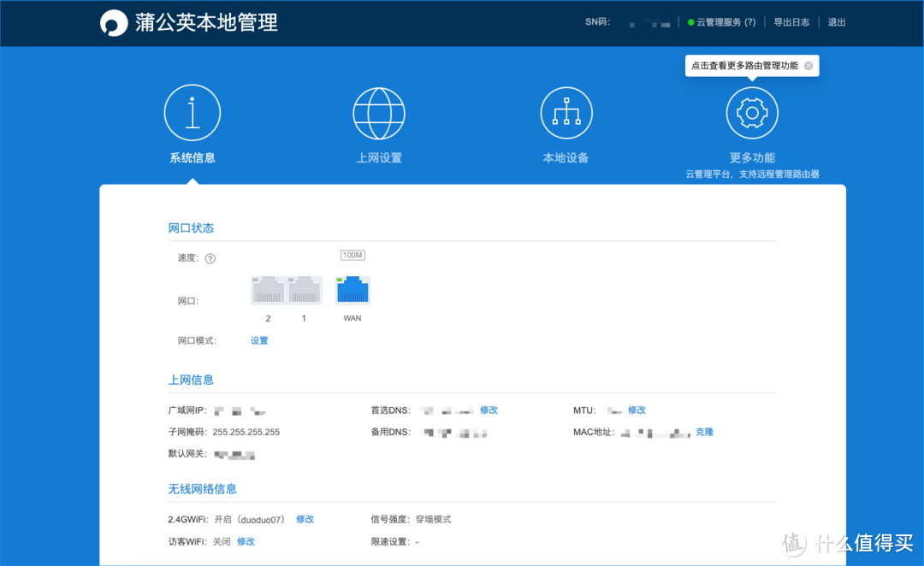Enable 访客WiFi by clicking its 修改 link

click(x=246, y=541)
